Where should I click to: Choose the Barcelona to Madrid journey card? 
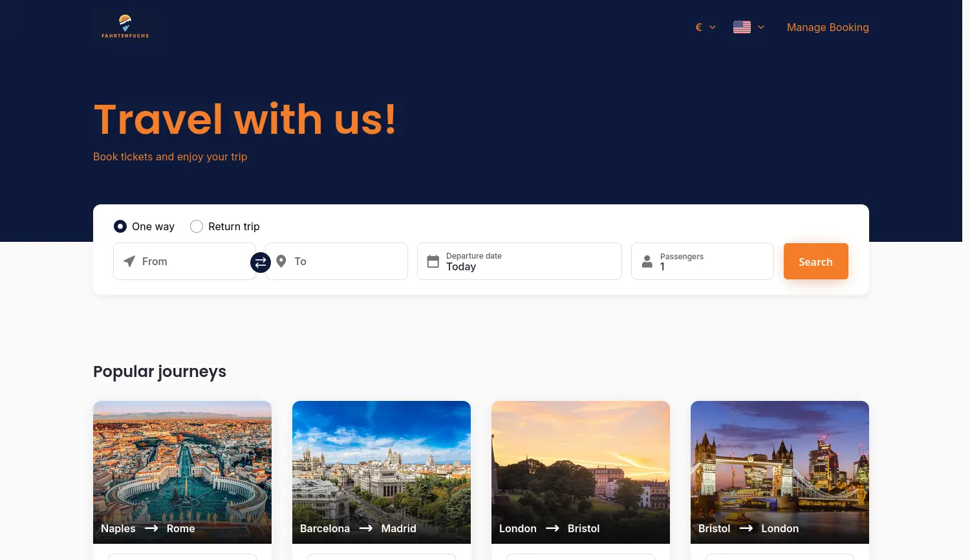click(382, 472)
